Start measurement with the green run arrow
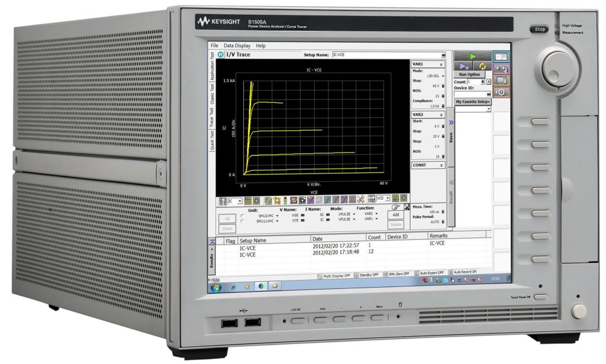This screenshot has width=606, height=364. pyautogui.click(x=472, y=56)
